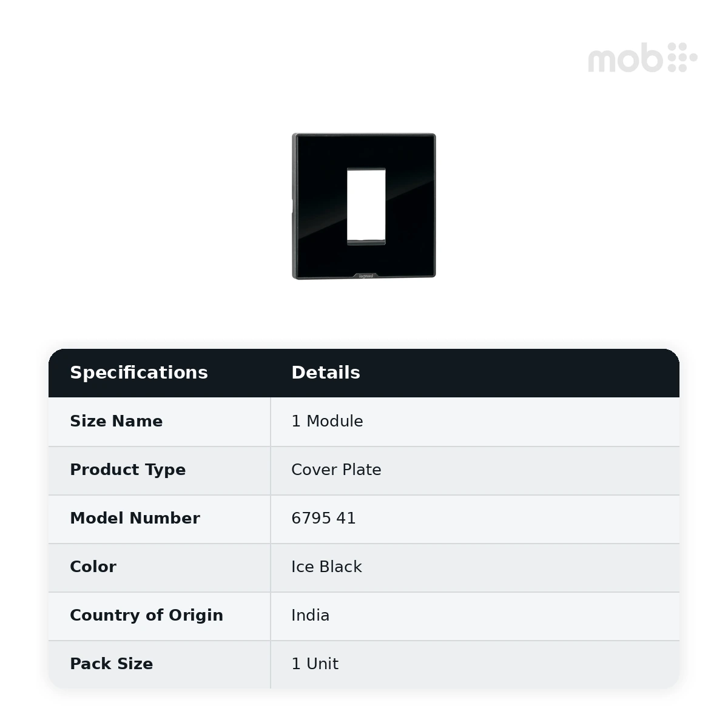Click model number 6795 41
Screen dimensions: 728x728
[x=323, y=518]
